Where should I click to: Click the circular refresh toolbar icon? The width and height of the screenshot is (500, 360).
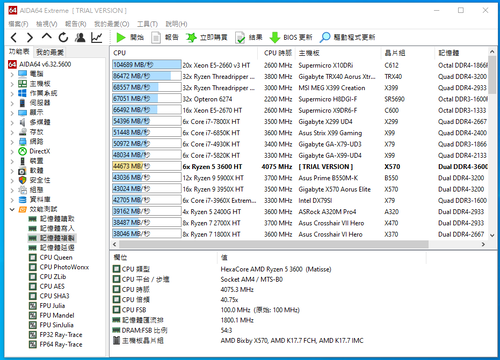tap(63, 37)
